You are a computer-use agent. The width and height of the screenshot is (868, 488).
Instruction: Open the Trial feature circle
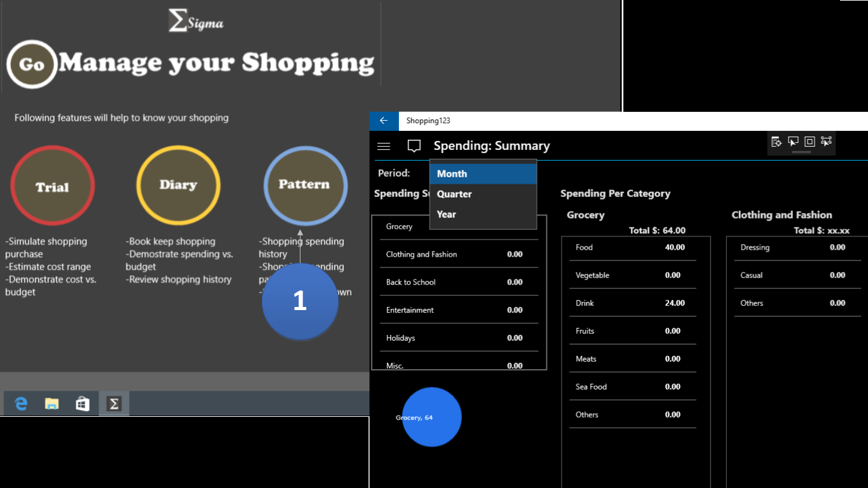[x=52, y=186]
